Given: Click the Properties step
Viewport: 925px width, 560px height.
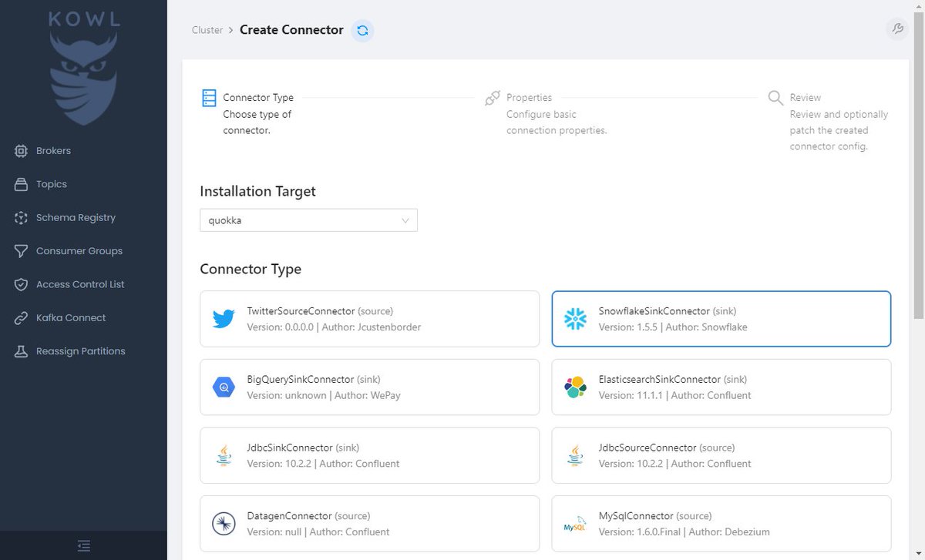Looking at the screenshot, I should (x=546, y=114).
